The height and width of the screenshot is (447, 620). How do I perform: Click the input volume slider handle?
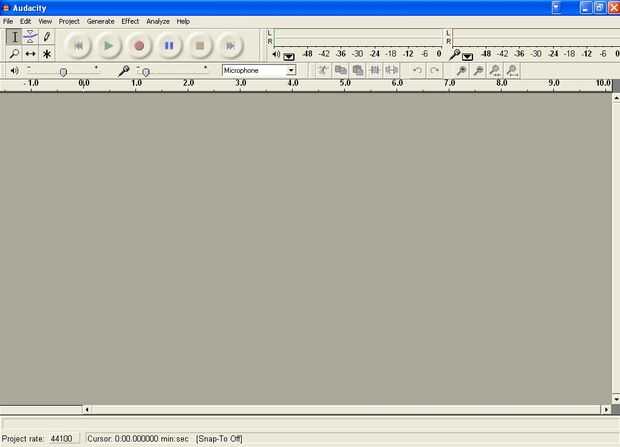click(x=146, y=72)
